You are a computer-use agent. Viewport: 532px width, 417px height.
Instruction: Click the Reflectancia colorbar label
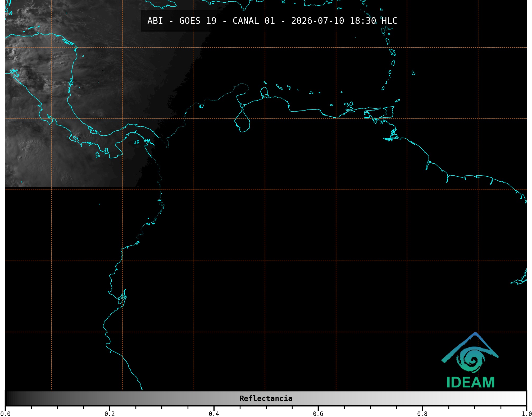pyautogui.click(x=266, y=398)
